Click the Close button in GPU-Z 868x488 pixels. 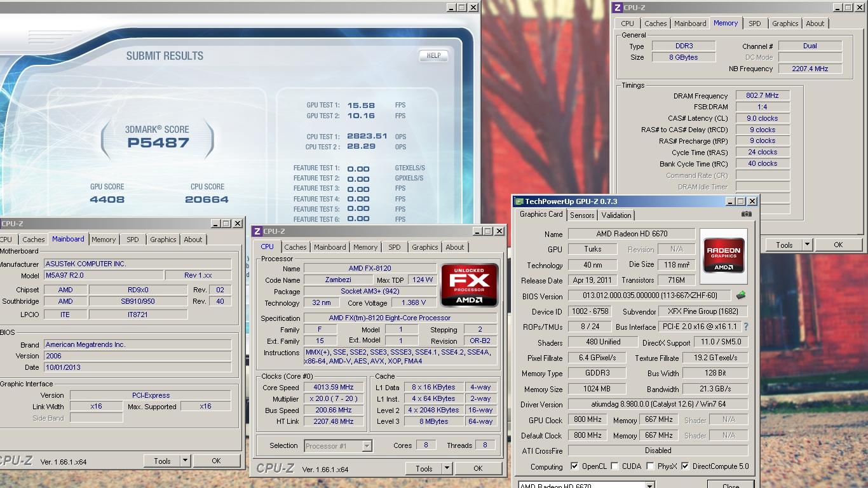click(731, 485)
